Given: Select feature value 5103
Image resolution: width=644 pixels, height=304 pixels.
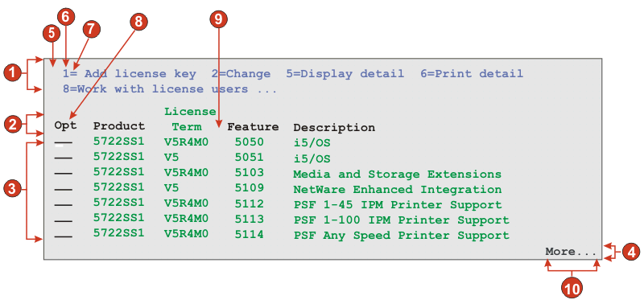Looking at the screenshot, I should tap(250, 173).
